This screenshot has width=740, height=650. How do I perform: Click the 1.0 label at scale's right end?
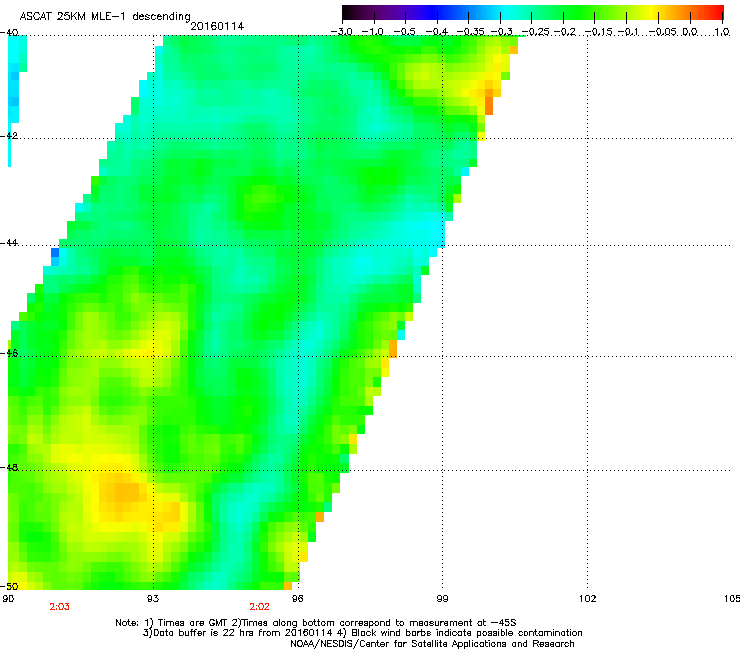point(722,32)
